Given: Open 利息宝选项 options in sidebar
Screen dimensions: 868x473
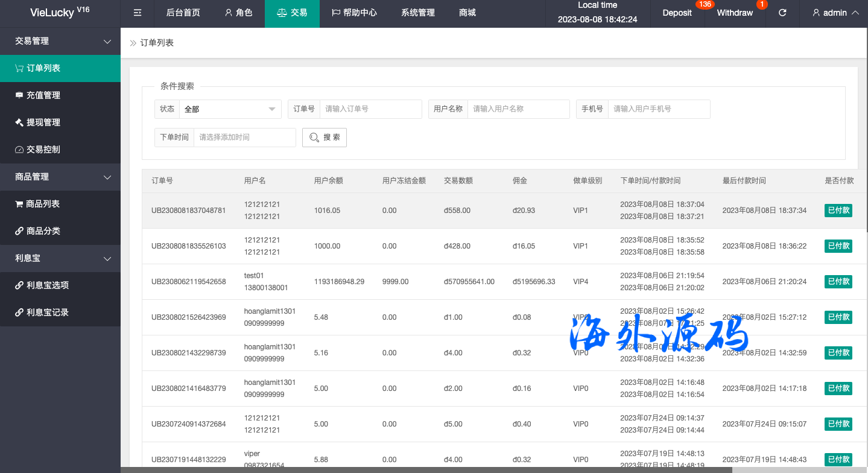Looking at the screenshot, I should tap(48, 285).
